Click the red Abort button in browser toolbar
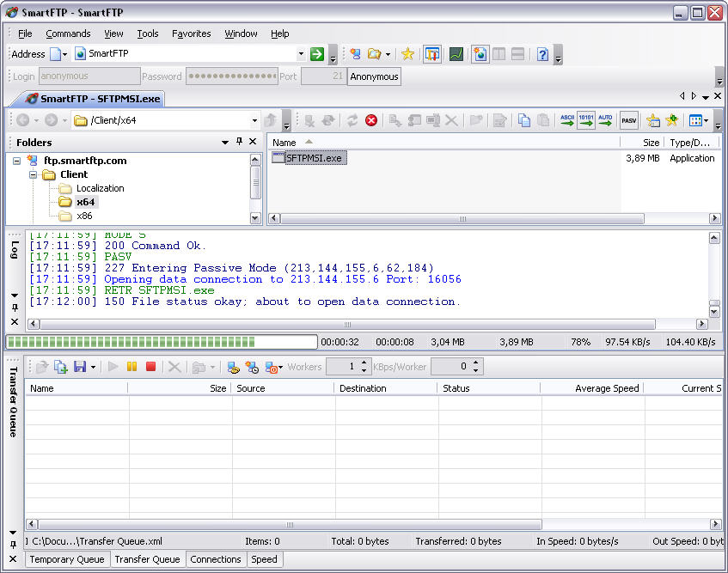Viewport: 728px width, 573px height. (371, 120)
